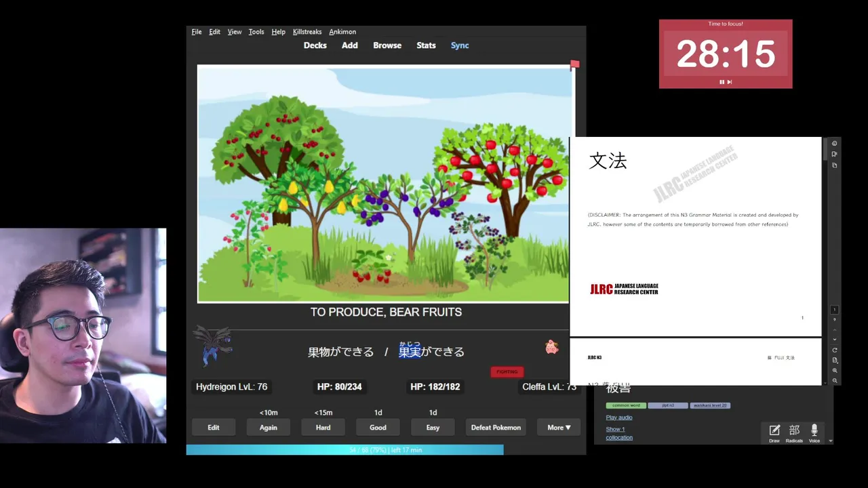The height and width of the screenshot is (488, 868).
Task: Click the 被害 headword in dictionary window
Action: [618, 390]
